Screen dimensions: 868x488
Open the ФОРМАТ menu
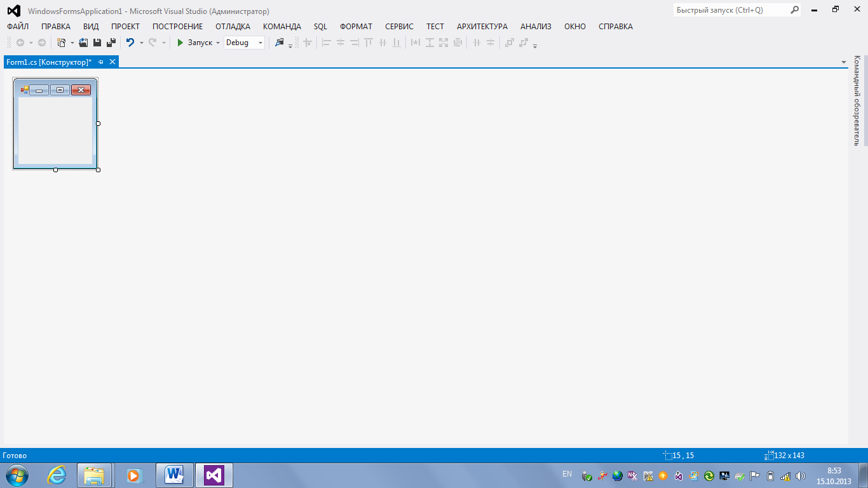[356, 27]
